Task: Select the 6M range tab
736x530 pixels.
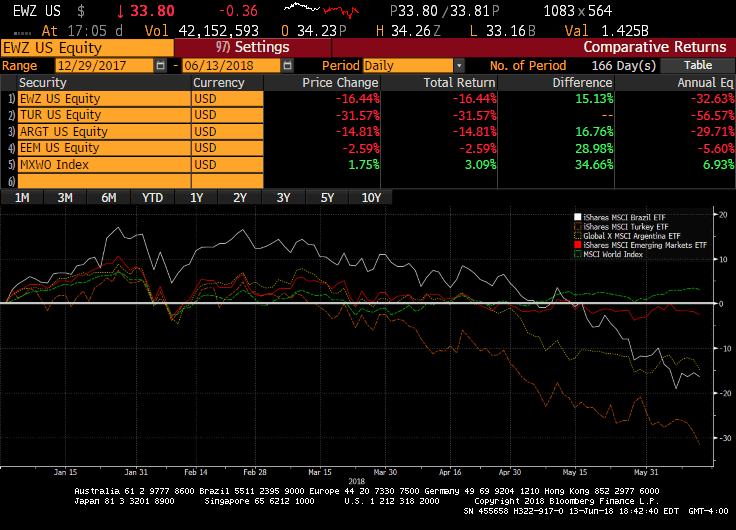Action: click(108, 198)
